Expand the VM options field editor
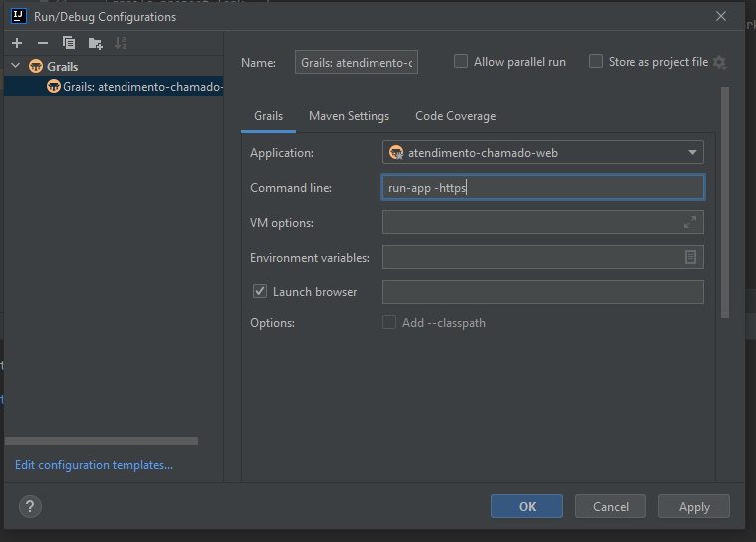The image size is (756, 542). pos(690,222)
